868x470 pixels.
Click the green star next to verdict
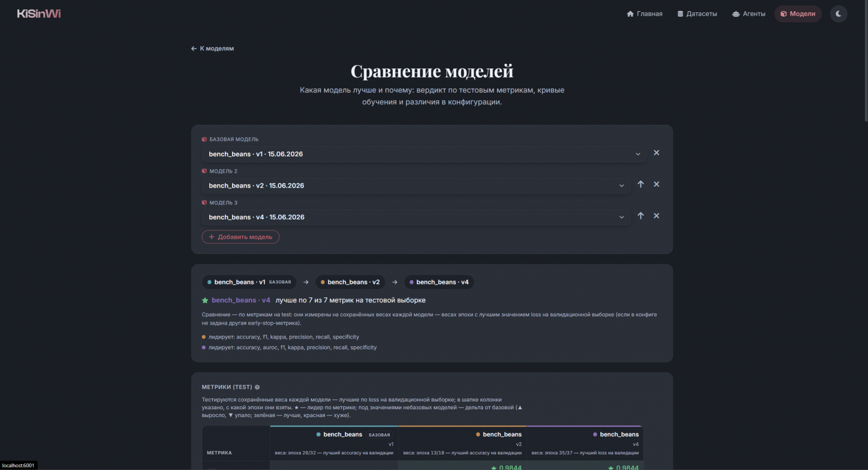pyautogui.click(x=205, y=300)
